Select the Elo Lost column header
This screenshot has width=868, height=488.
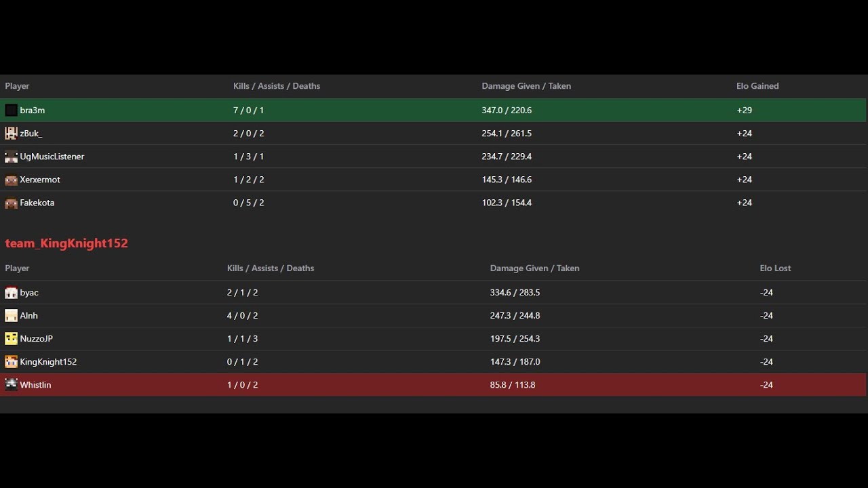point(775,268)
